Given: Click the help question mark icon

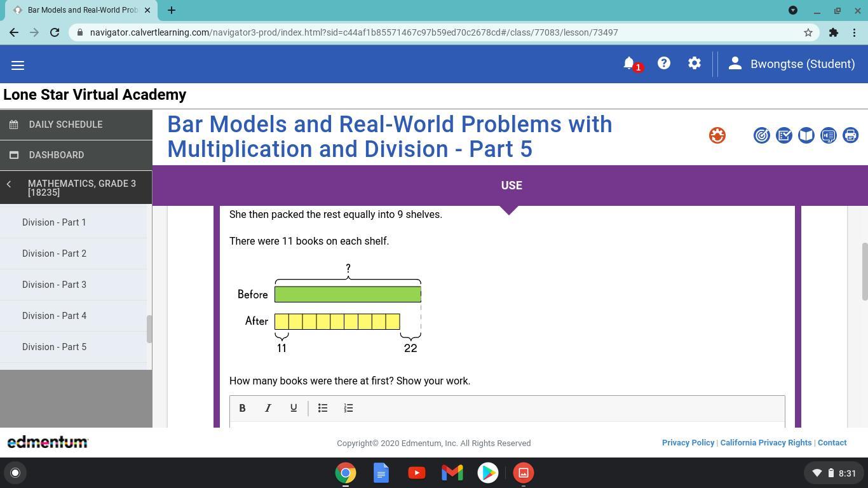Looking at the screenshot, I should [663, 64].
